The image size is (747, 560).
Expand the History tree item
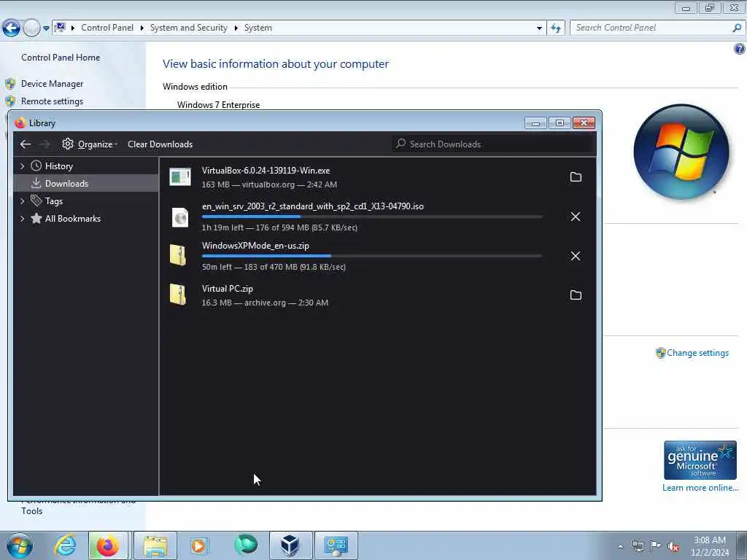point(23,166)
